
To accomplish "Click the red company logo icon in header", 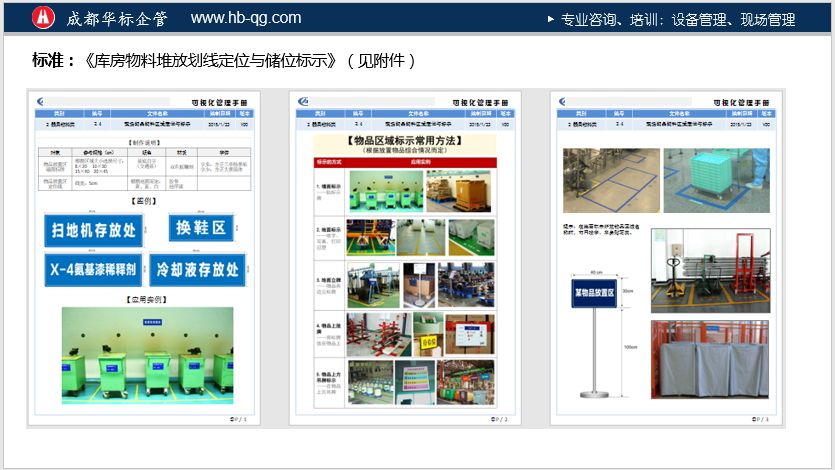I will click(x=43, y=17).
